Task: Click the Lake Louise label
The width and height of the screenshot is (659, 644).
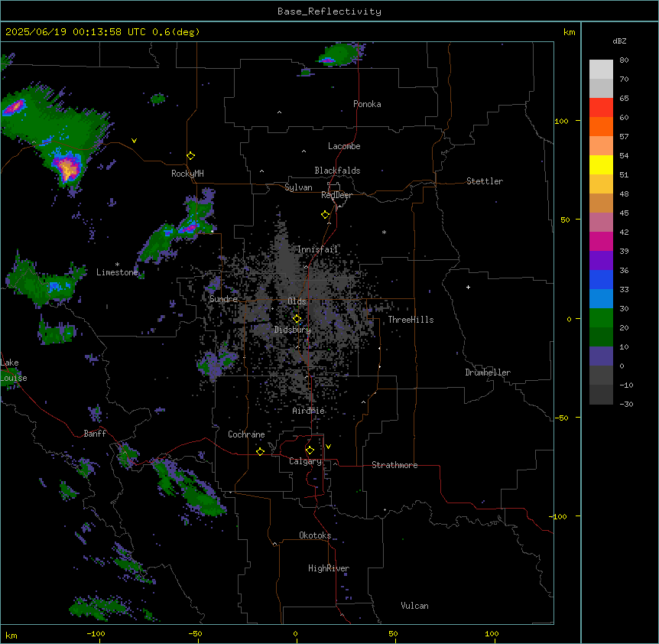Action: 13,370
